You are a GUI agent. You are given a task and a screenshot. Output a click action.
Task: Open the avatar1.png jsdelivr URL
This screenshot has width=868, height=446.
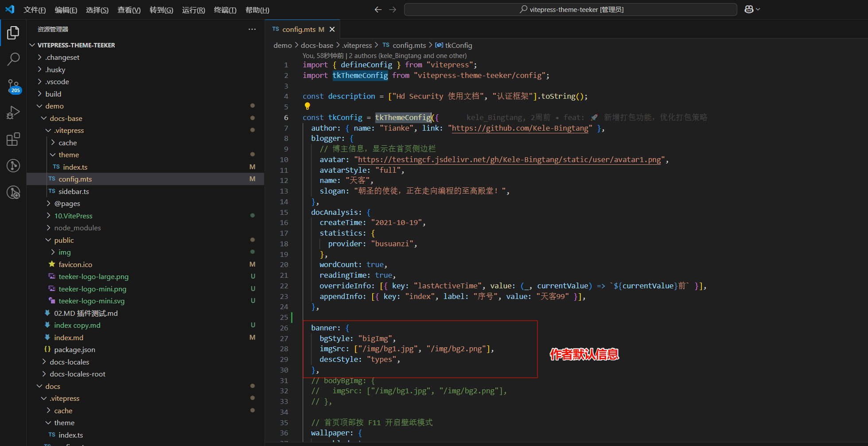point(510,159)
